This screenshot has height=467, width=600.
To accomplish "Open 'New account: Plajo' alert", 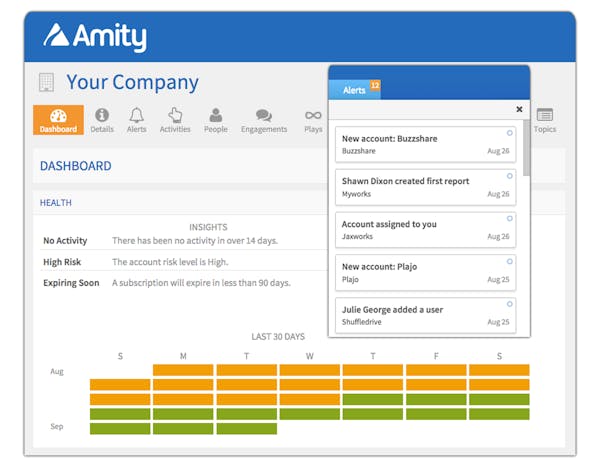I will pos(426,273).
